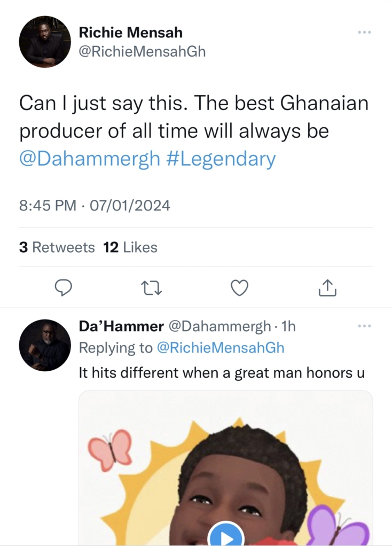
Task: Click the Richie Mensah display name
Action: point(130,33)
